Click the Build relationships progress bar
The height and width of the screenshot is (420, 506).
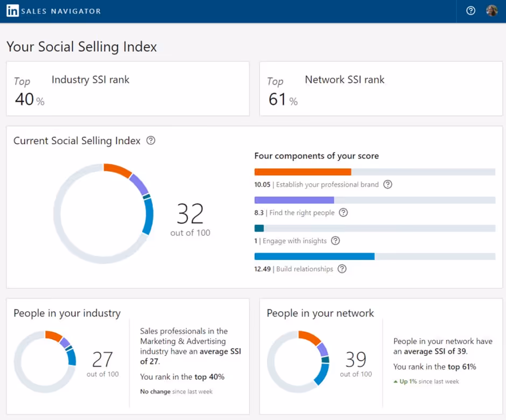(x=314, y=256)
